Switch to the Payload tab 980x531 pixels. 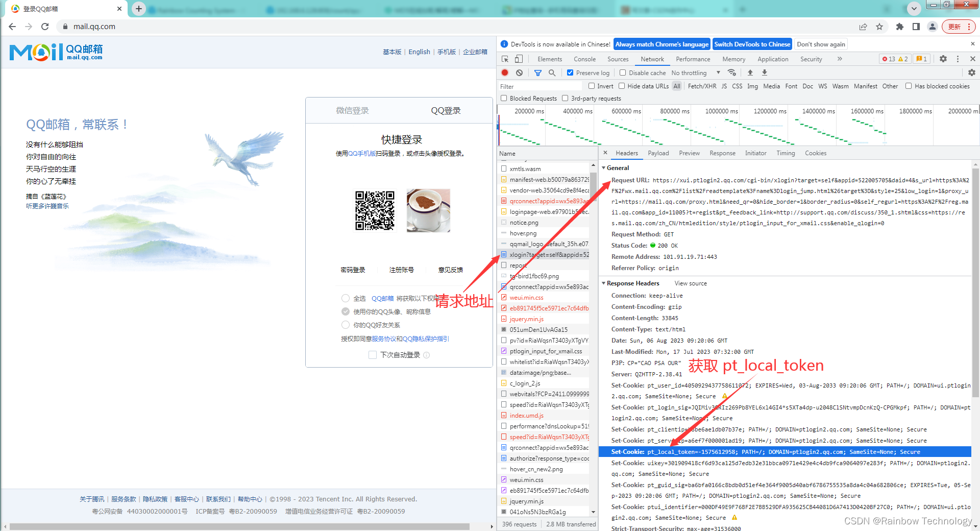[658, 153]
